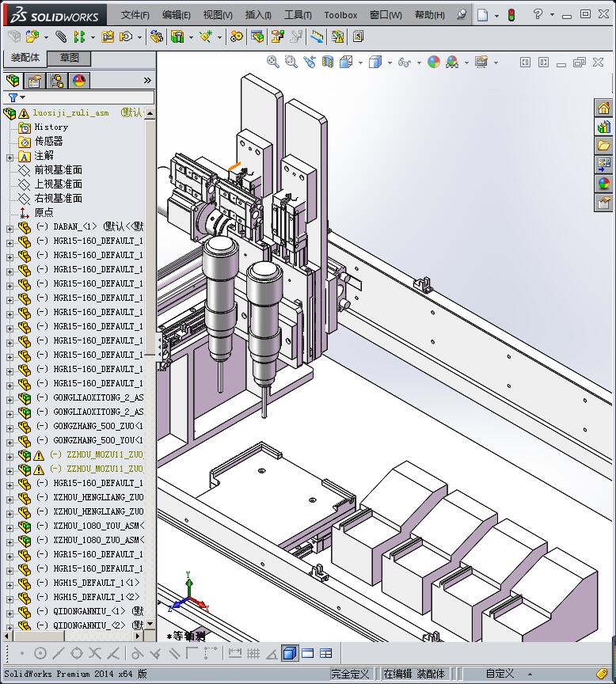Image resolution: width=616 pixels, height=684 pixels.
Task: Expand the GONGZHANG_500_ZUO component node
Action: (x=10, y=428)
